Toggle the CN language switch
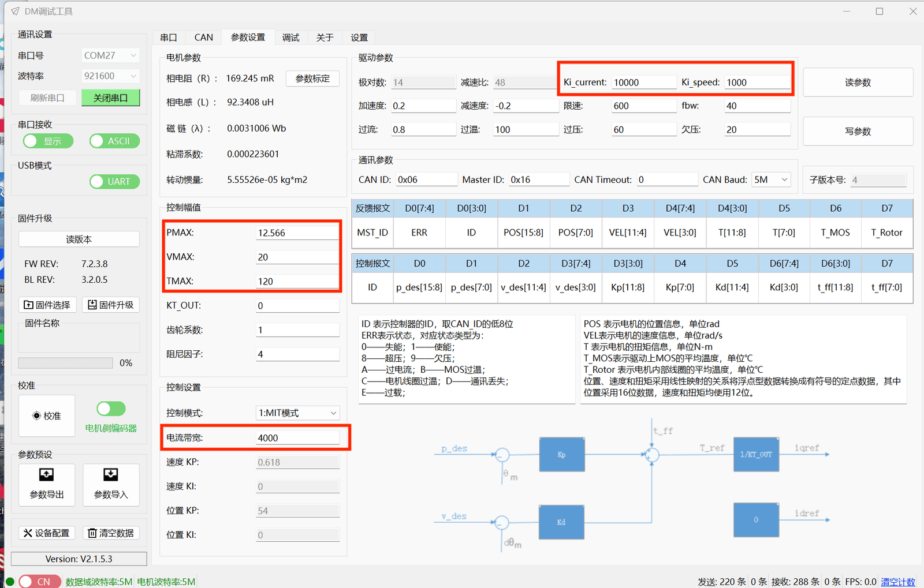Screen dimensions: 924x588 (39, 581)
